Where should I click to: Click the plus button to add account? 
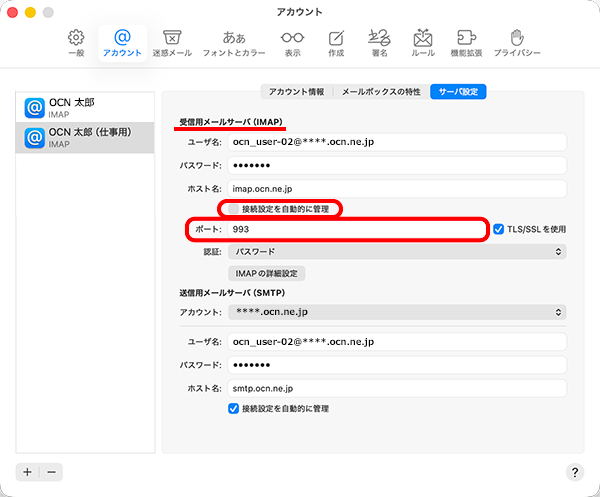click(28, 471)
